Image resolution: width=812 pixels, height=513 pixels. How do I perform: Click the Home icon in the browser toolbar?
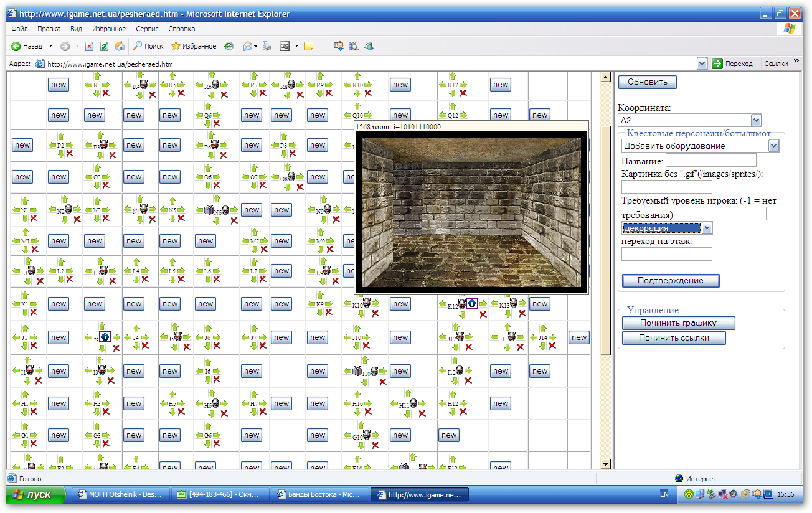[120, 46]
